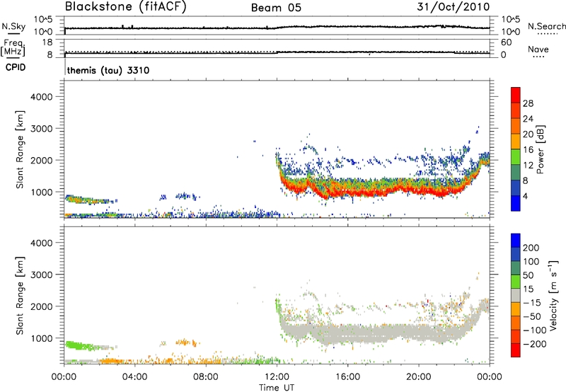Screen dimensions: 566x392
Task: Click the '60' Nave axis label
Action: 506,42
